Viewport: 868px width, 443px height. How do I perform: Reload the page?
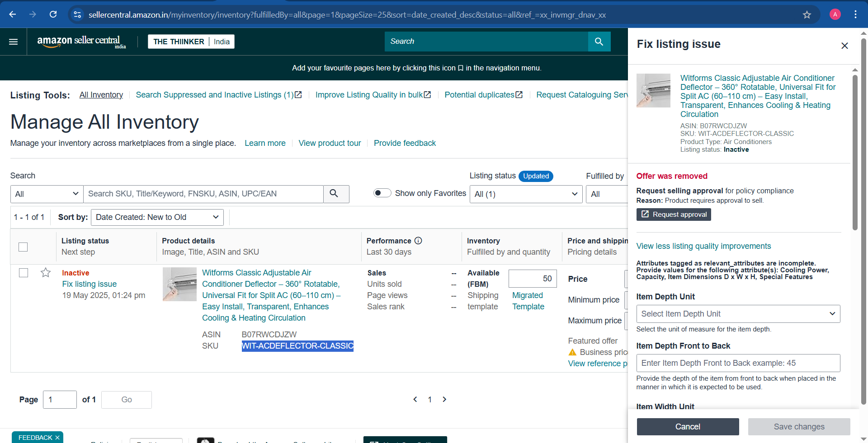(x=53, y=14)
